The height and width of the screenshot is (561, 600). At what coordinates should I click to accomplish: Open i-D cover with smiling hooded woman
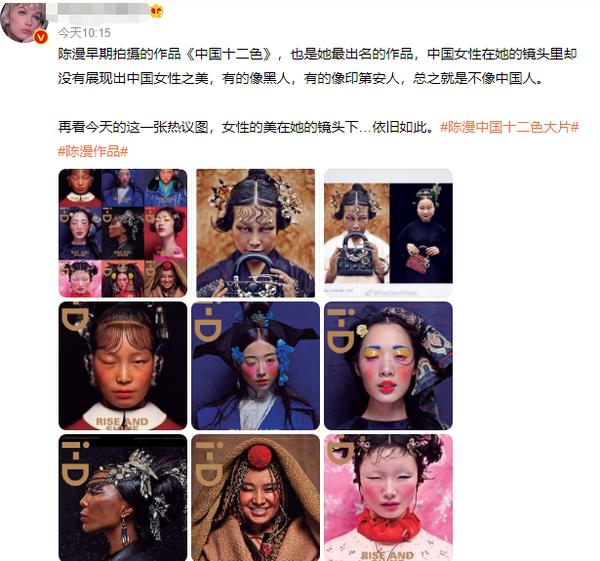click(256, 498)
